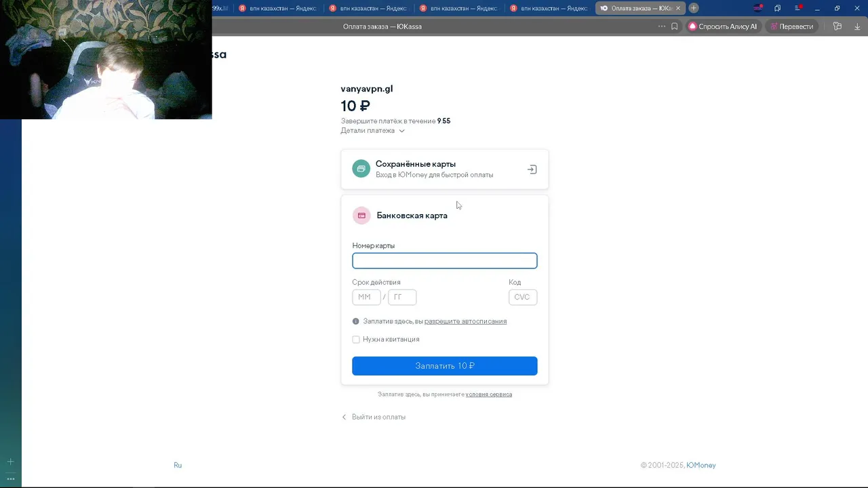Open the tab groups icon in title bar

[778, 8]
